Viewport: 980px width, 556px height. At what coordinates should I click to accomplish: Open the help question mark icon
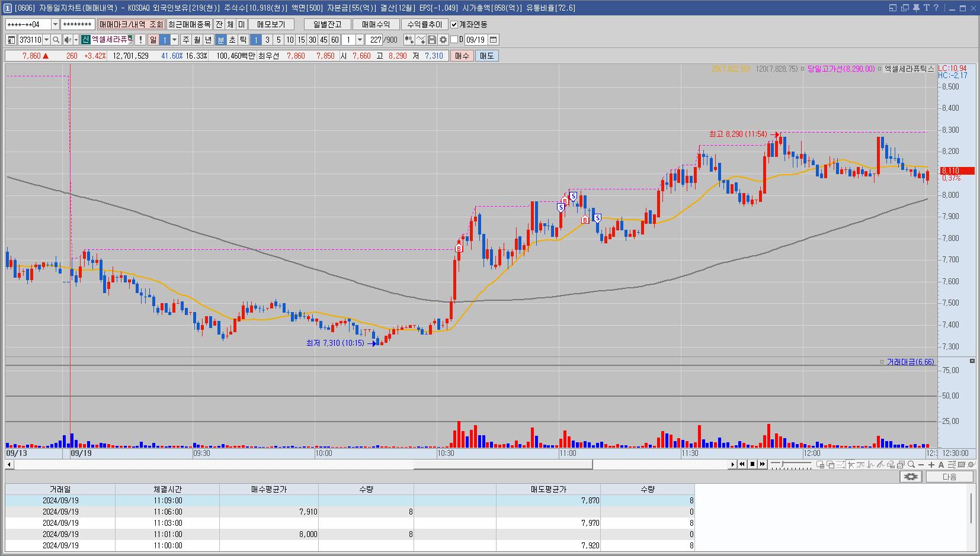(936, 8)
